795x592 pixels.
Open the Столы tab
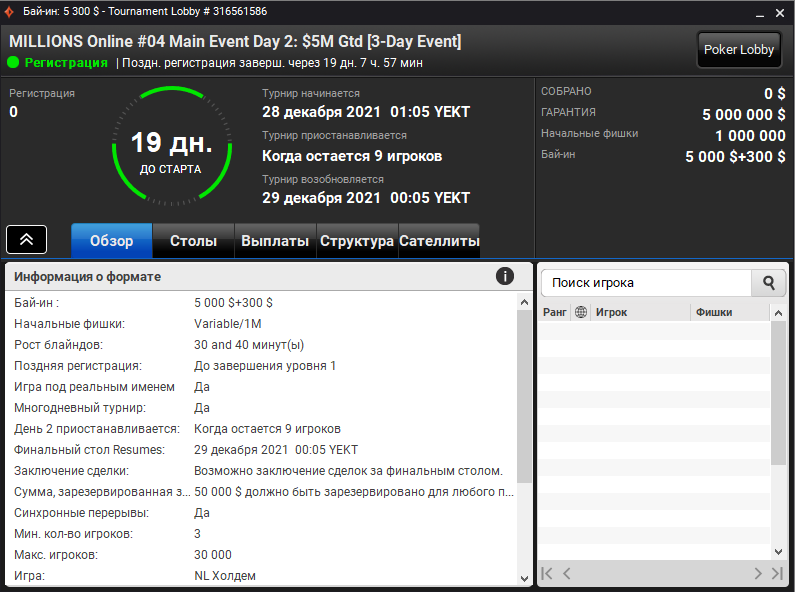coord(194,241)
